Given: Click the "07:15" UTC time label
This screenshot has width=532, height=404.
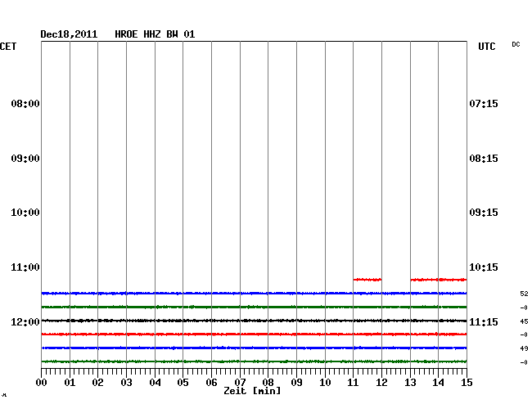Looking at the screenshot, I should [x=484, y=103].
